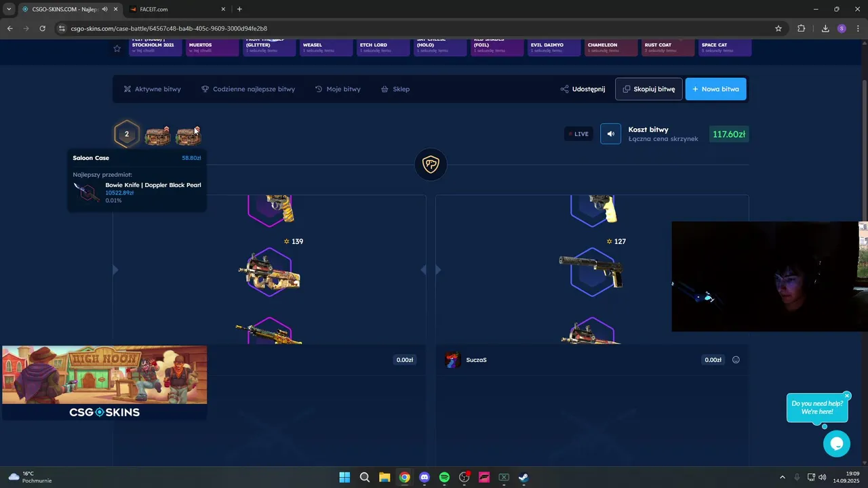868x488 pixels.
Task: Click left player 0.00zł balance badge
Action: (x=405, y=360)
